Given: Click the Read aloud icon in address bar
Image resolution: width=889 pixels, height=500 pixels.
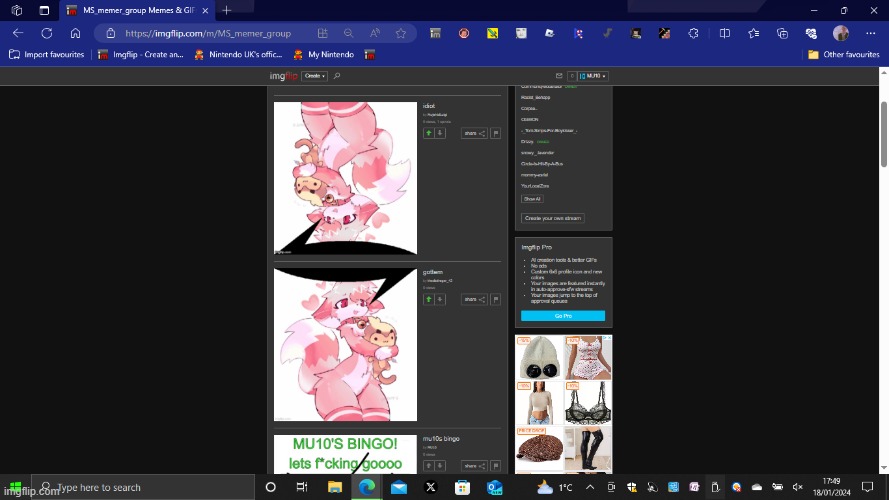Looking at the screenshot, I should pyautogui.click(x=375, y=33).
